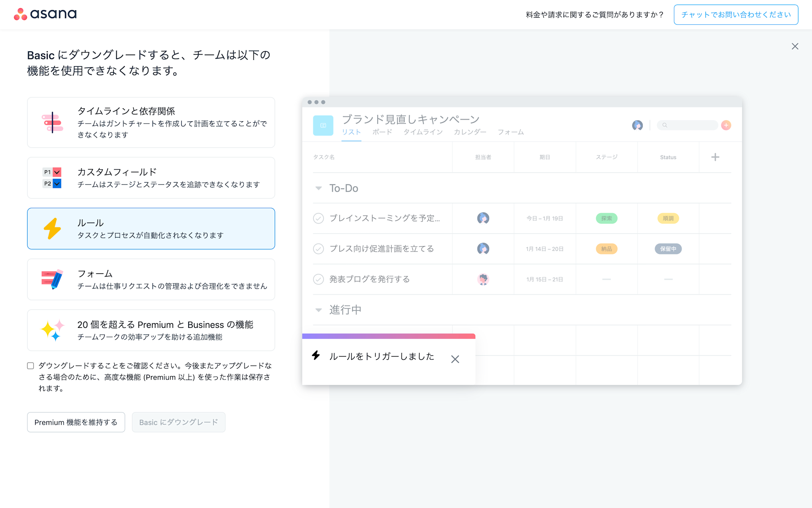Click the green 探索 stage tag
The image size is (812, 508).
(x=607, y=218)
